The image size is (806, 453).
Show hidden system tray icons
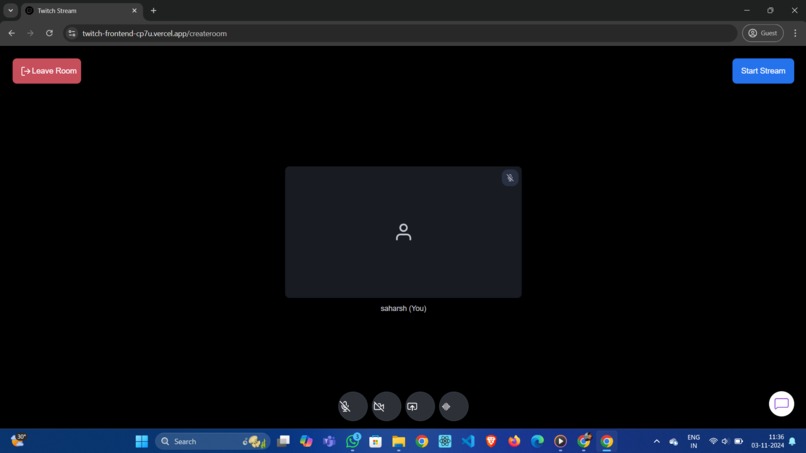pyautogui.click(x=656, y=441)
